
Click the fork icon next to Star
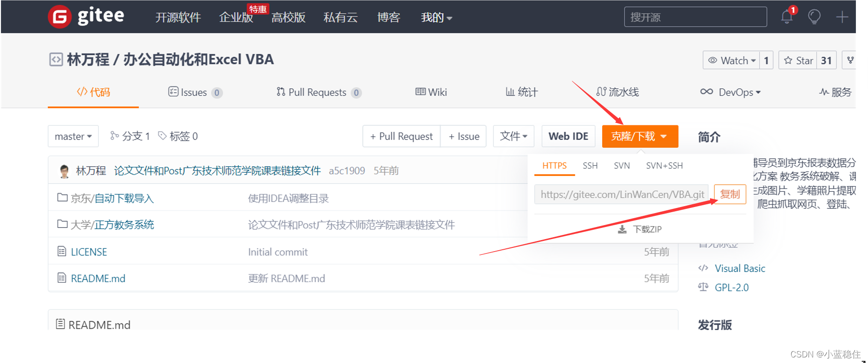tap(850, 60)
